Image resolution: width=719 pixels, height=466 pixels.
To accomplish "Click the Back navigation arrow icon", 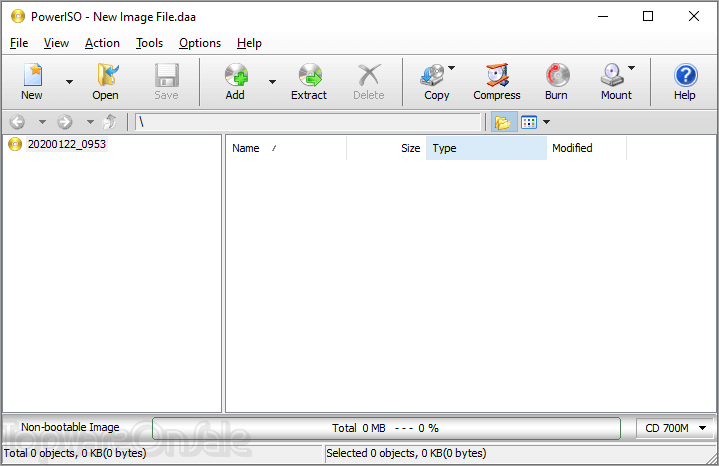I will pos(17,122).
